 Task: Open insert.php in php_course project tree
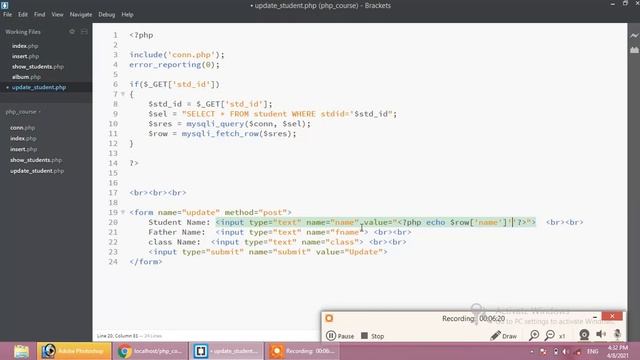[24, 149]
